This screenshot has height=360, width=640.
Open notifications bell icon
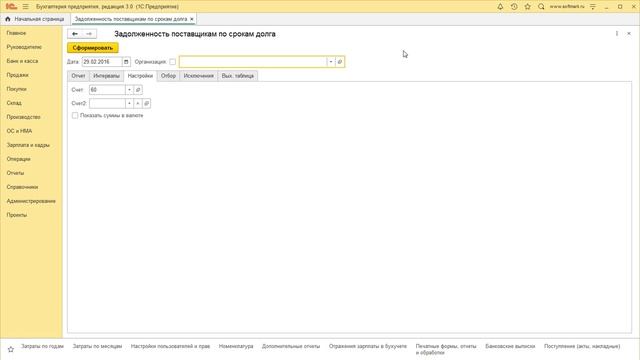[x=500, y=7]
